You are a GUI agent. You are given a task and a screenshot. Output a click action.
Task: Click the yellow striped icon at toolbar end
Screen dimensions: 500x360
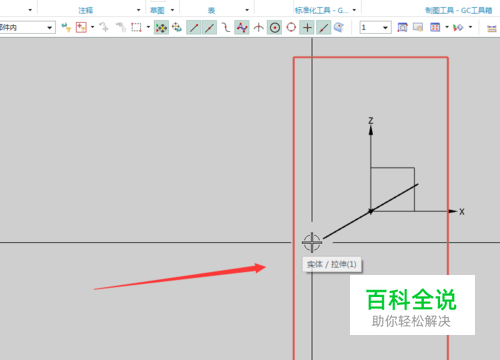tap(492, 28)
